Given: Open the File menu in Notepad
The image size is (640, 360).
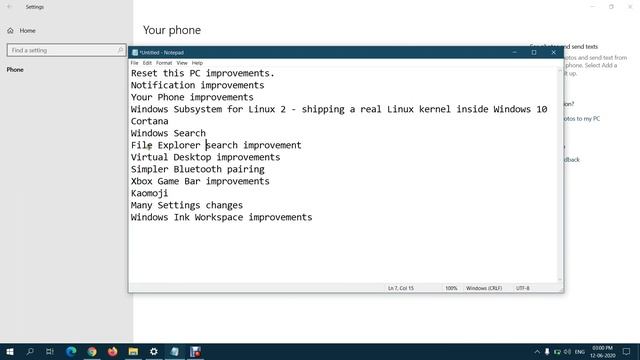Looking at the screenshot, I should point(134,63).
